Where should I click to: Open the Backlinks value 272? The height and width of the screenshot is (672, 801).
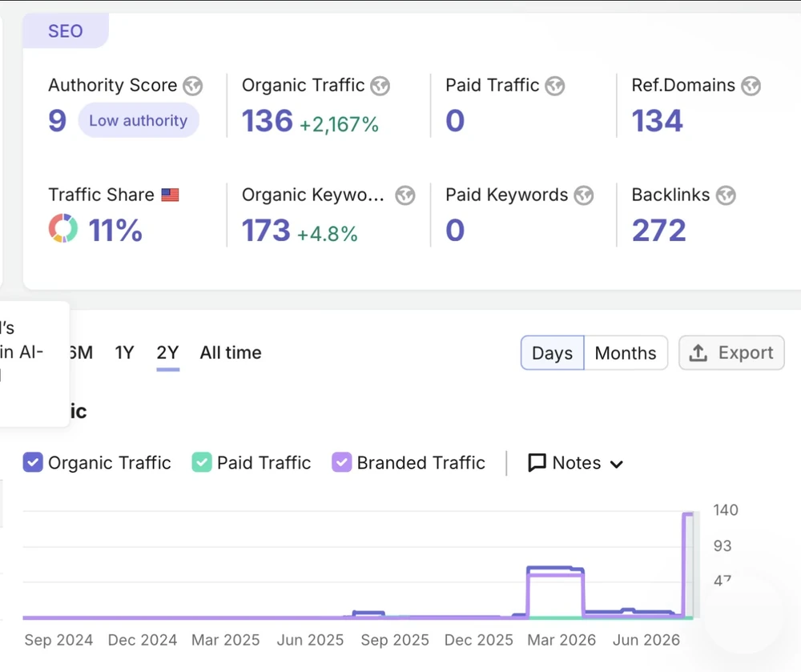(x=659, y=231)
